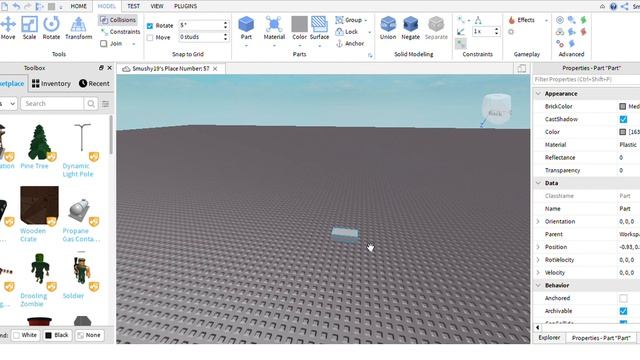Screen dimensions: 640x360
Task: Insert a new Part
Action: (x=246, y=28)
